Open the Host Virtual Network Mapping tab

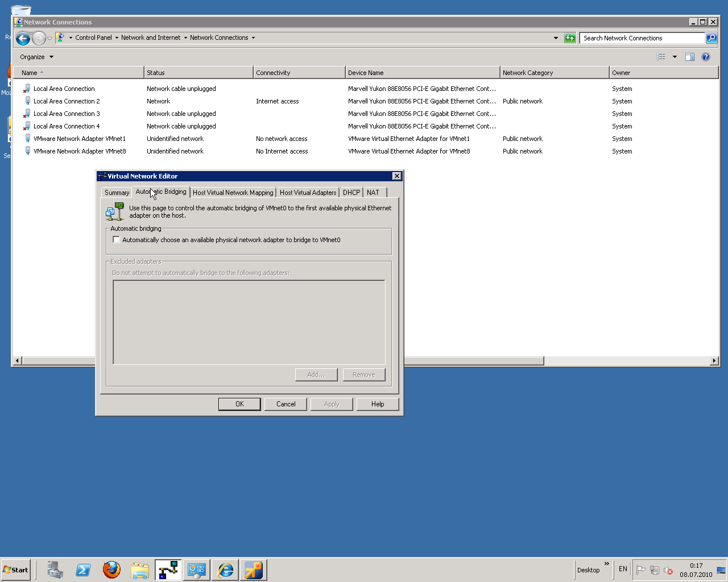pos(233,193)
